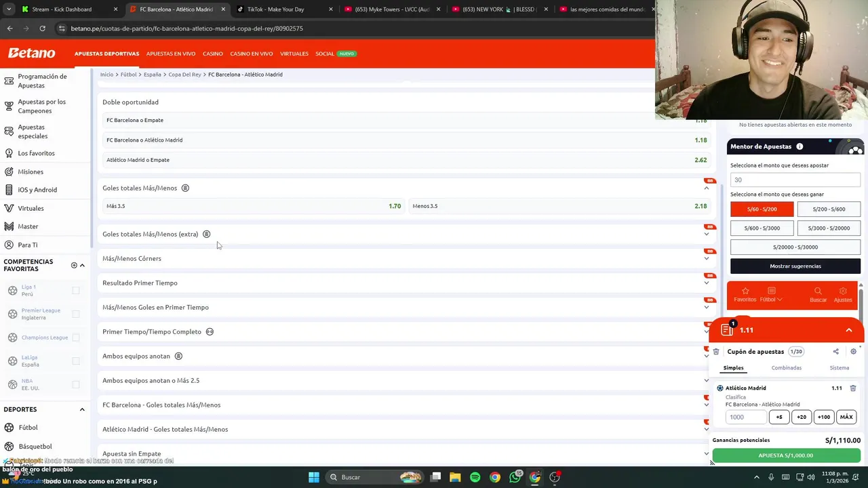Screen dimensions: 868x488
Task: Check the Champions League checkbox
Action: 76,338
